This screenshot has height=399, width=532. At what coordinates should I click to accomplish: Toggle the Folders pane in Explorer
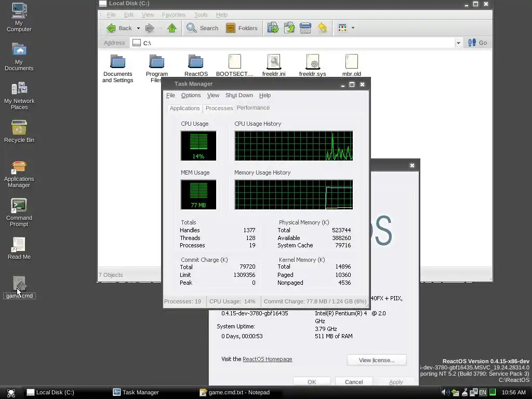tap(242, 28)
